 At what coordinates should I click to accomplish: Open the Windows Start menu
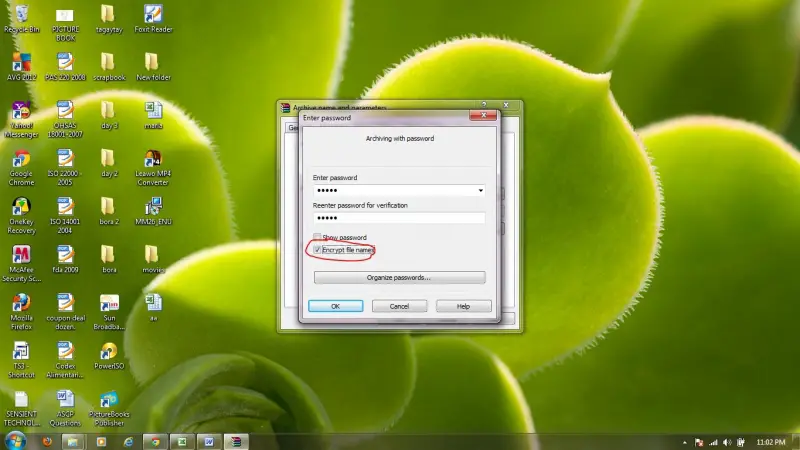point(15,441)
